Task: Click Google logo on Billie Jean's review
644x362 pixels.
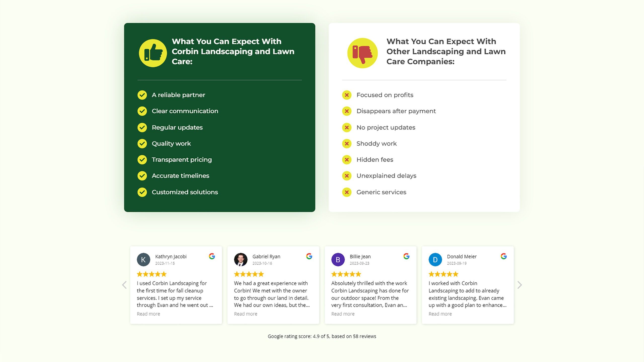Action: tap(406, 256)
